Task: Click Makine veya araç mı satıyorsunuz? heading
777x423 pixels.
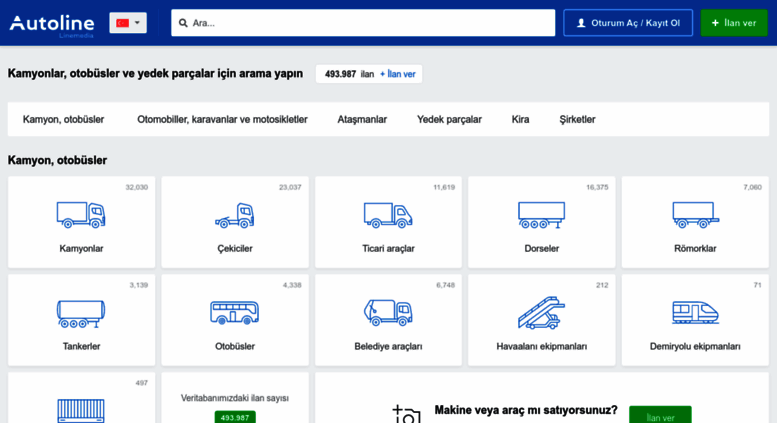Action: pos(526,410)
